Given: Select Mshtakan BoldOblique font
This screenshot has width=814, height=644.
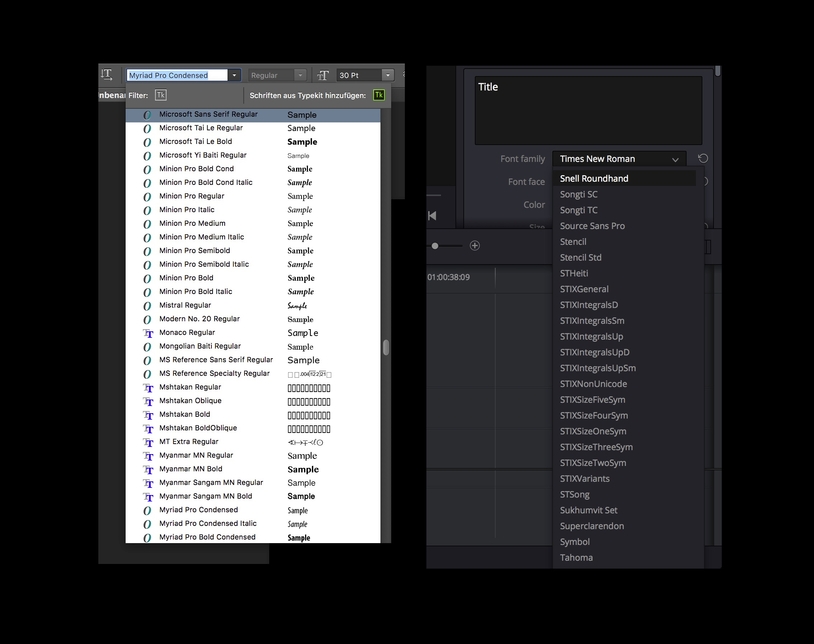Looking at the screenshot, I should coord(253,428).
